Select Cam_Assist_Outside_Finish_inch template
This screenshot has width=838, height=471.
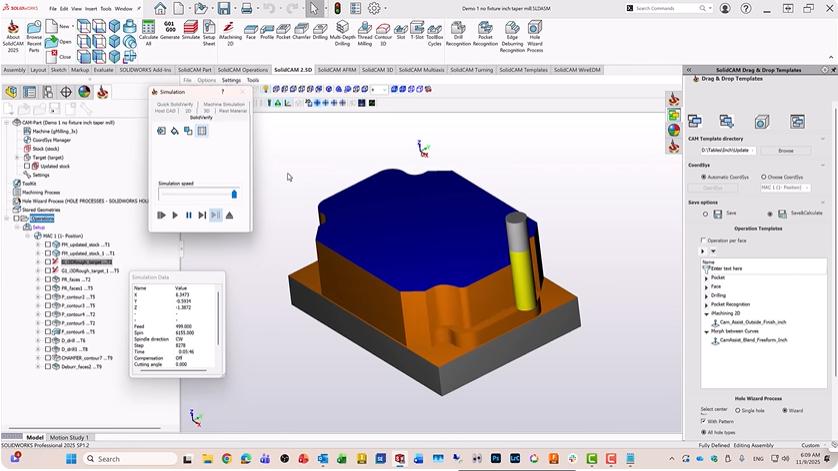point(752,322)
